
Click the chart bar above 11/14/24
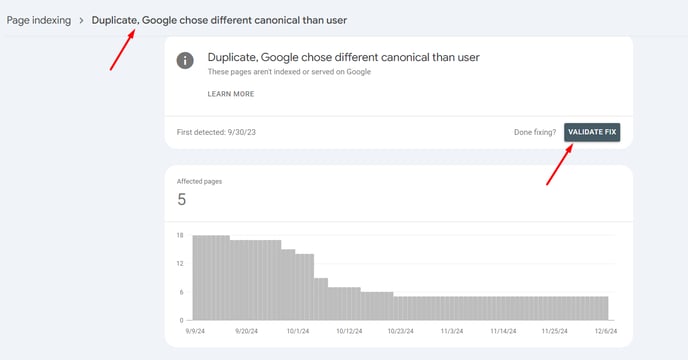503,308
